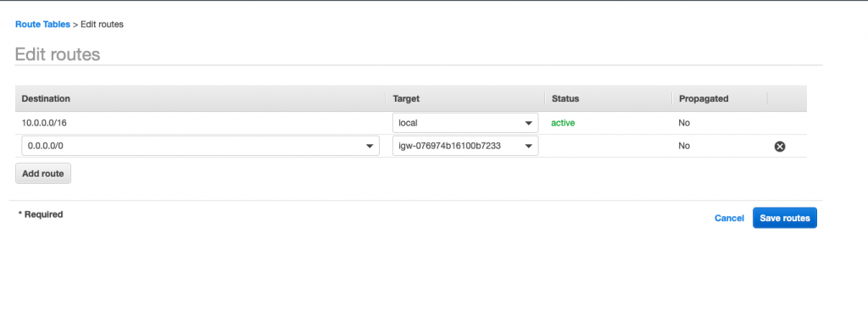Click the Destination column header

tap(46, 98)
